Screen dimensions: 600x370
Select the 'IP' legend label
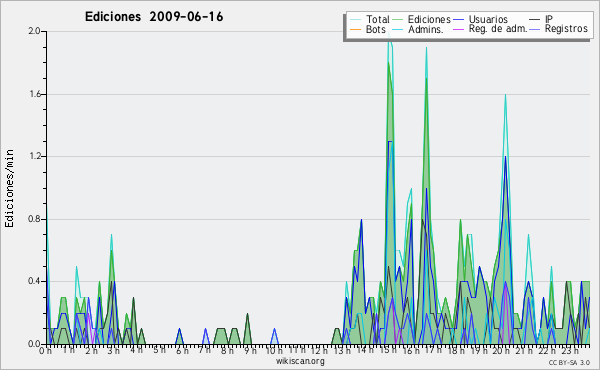click(x=549, y=19)
